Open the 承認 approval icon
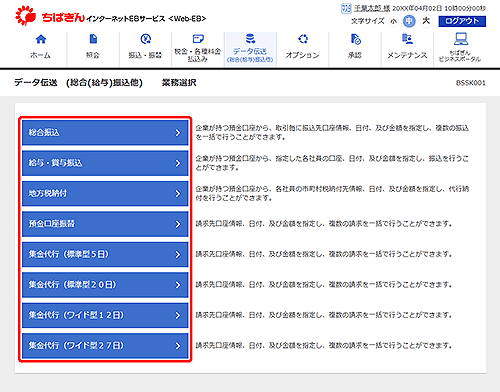500x392 pixels. pos(355,39)
